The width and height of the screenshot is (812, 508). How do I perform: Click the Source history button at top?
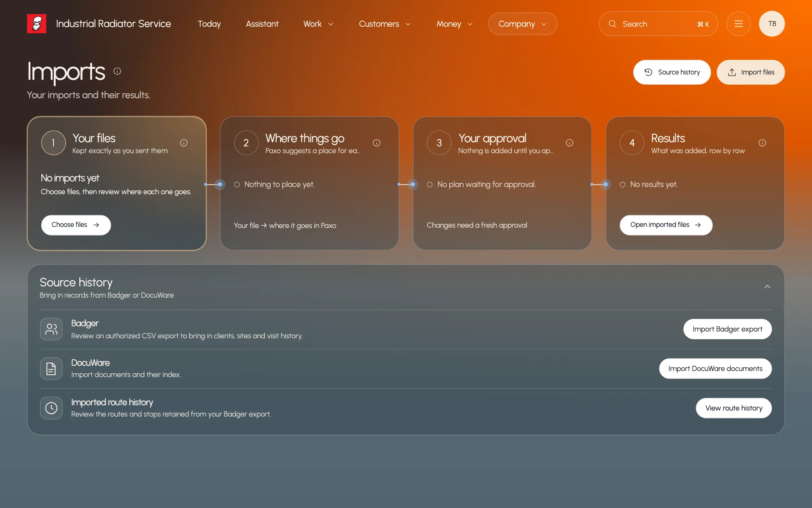pos(672,72)
